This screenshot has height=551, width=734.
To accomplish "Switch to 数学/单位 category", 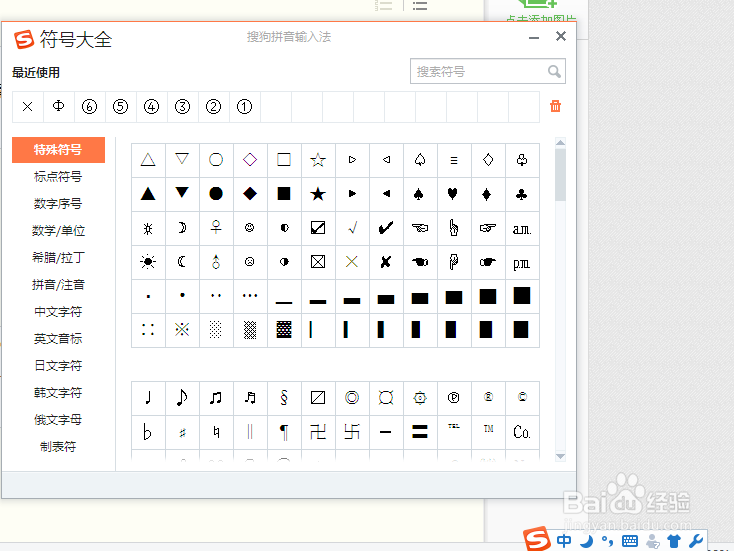I will (58, 231).
